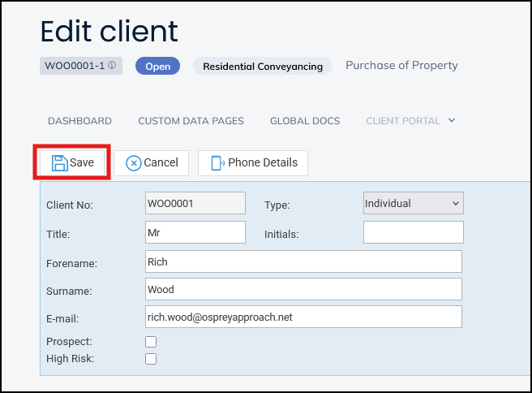This screenshot has width=532, height=393.
Task: Click the Cancel circle-x icon
Action: (x=134, y=163)
